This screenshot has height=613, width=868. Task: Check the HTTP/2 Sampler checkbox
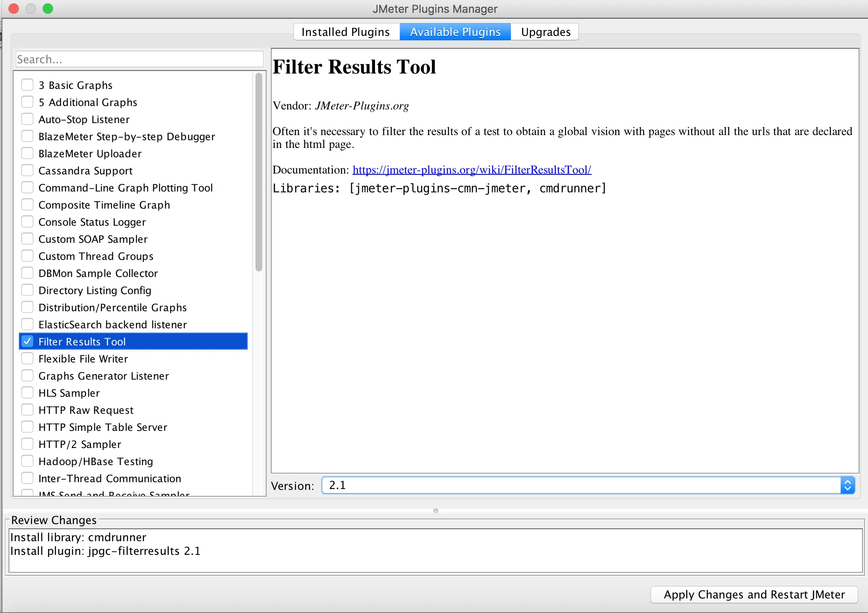(27, 444)
